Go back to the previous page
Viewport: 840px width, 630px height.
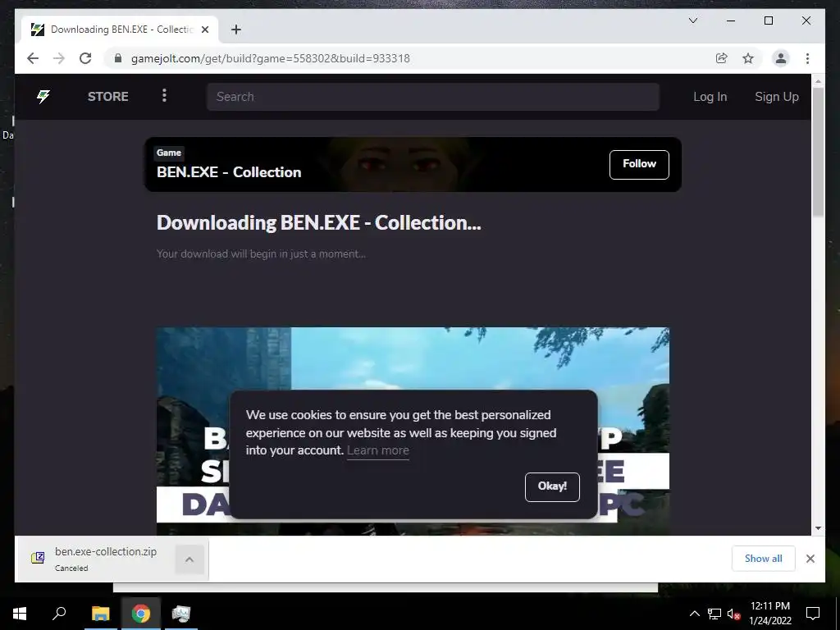click(x=33, y=58)
